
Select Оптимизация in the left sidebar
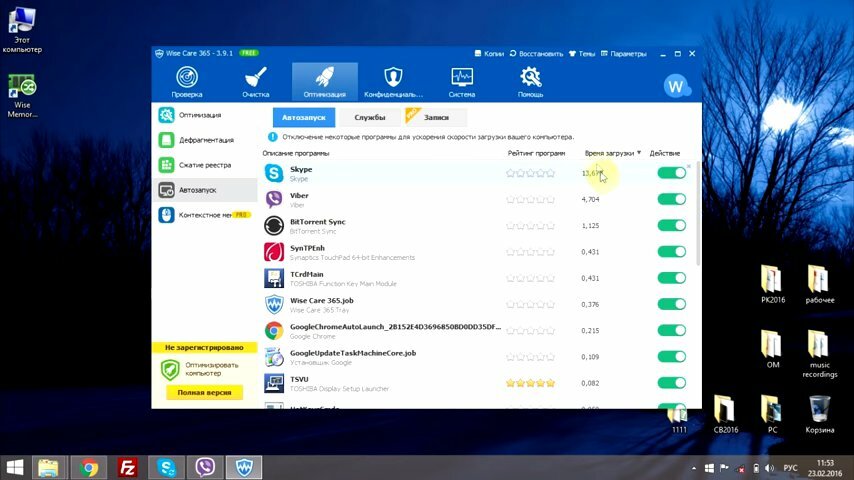tap(204, 115)
